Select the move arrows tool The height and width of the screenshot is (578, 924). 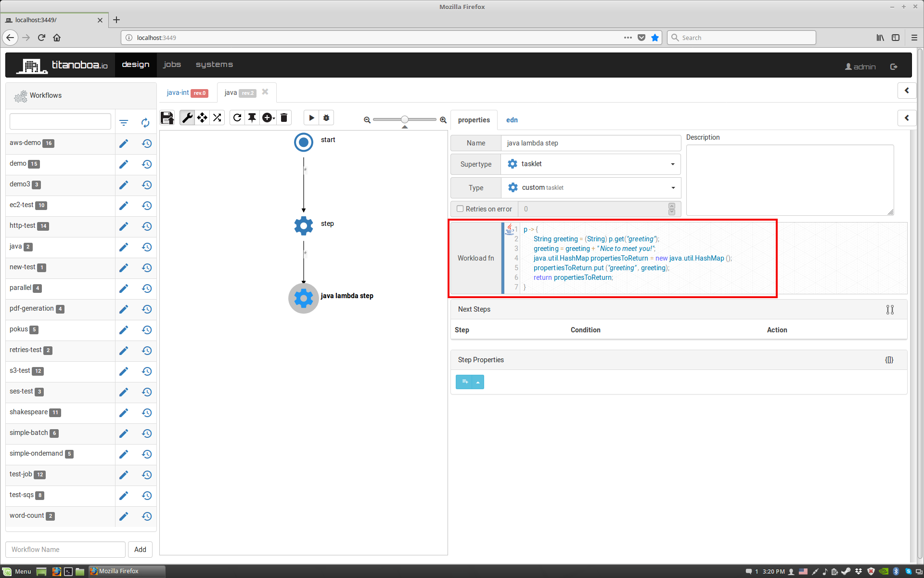click(202, 118)
